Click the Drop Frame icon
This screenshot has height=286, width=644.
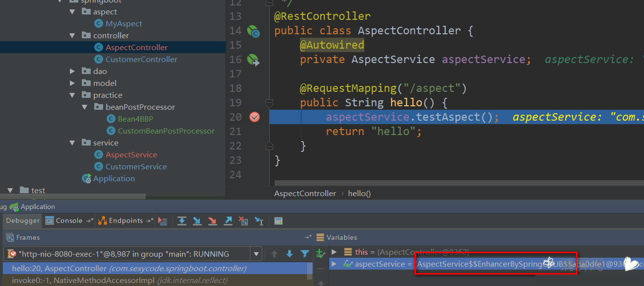pyautogui.click(x=243, y=221)
